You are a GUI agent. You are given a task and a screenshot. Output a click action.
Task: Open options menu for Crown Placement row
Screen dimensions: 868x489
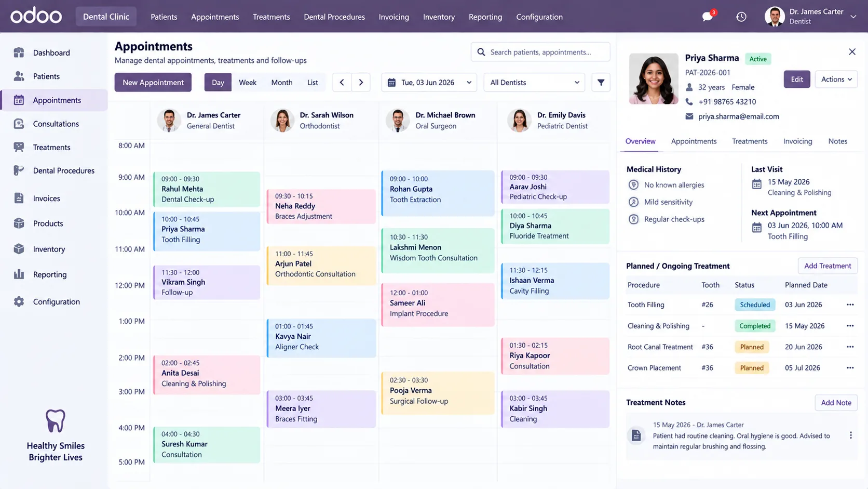coord(850,367)
